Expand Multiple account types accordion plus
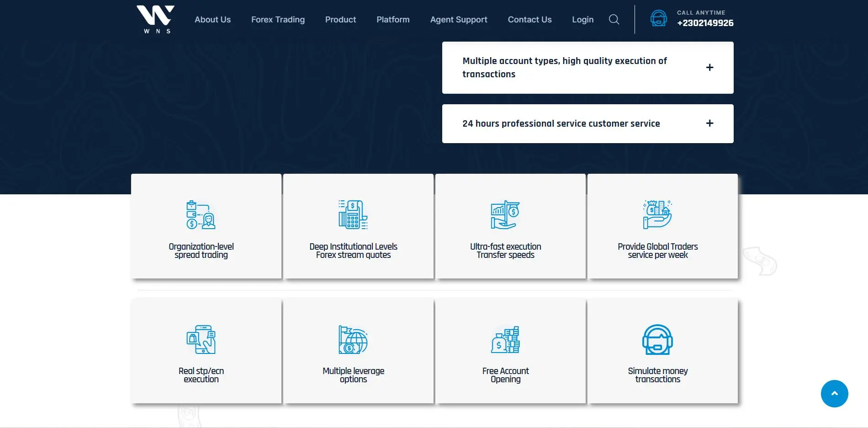The image size is (868, 428). [709, 68]
